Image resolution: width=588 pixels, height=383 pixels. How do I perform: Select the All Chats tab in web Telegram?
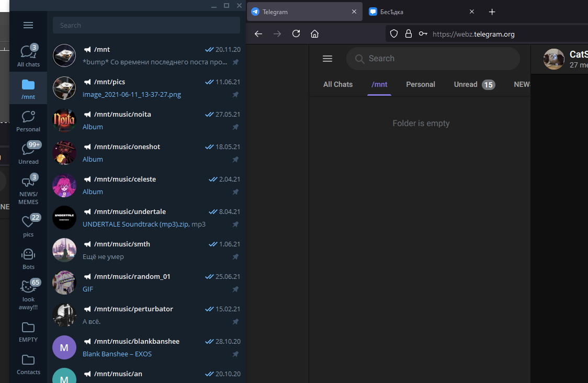(338, 84)
